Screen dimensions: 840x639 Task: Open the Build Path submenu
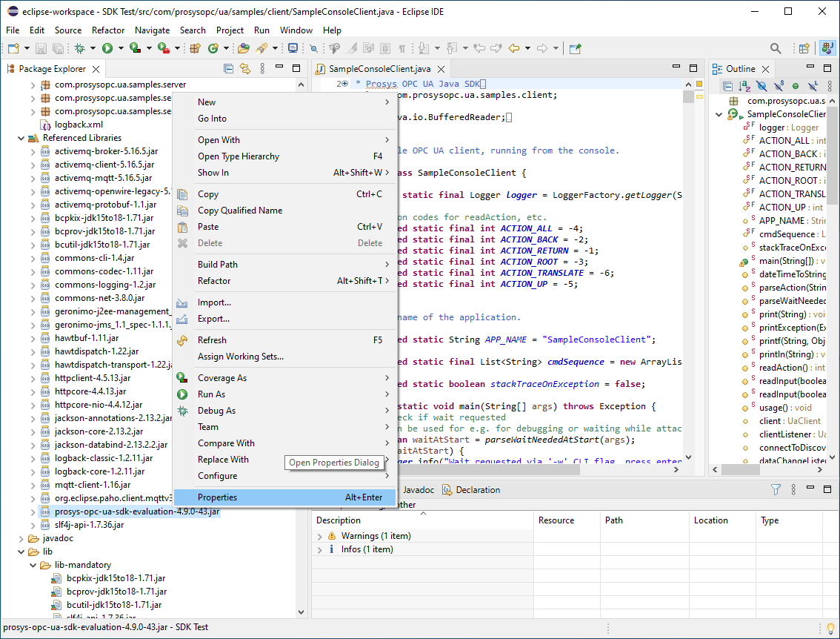point(217,265)
